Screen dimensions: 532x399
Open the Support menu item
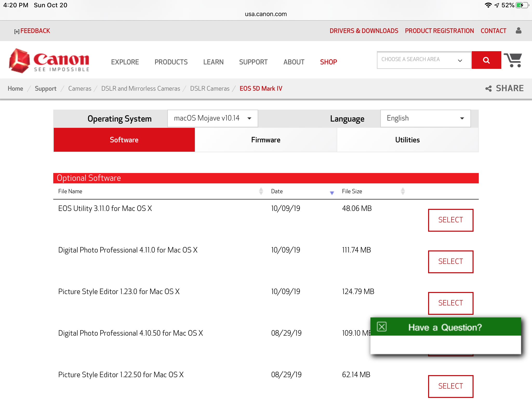click(x=253, y=62)
